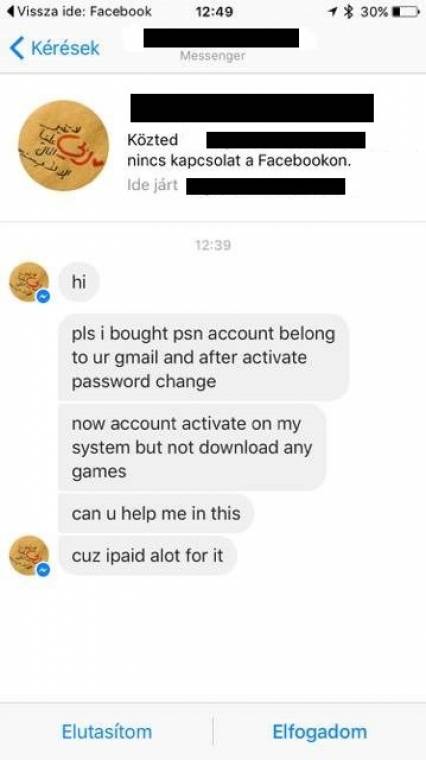426x760 pixels.
Task: Select 'cuz ipaid alot' message bubble
Action: (148, 555)
